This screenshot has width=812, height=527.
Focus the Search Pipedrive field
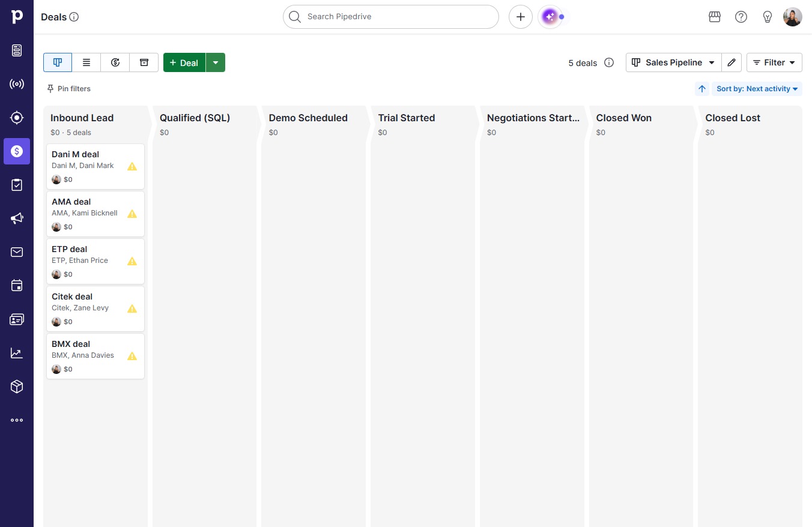point(391,17)
